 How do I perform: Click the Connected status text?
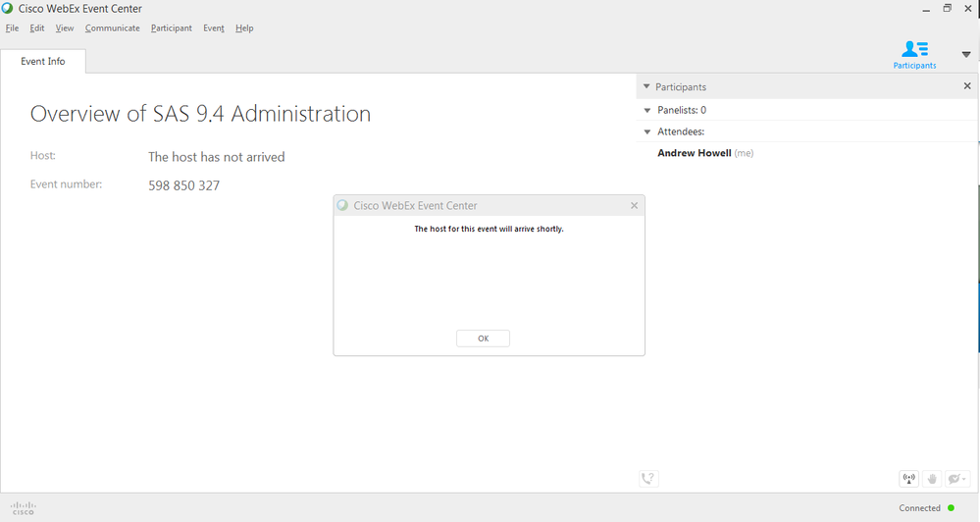click(x=919, y=507)
